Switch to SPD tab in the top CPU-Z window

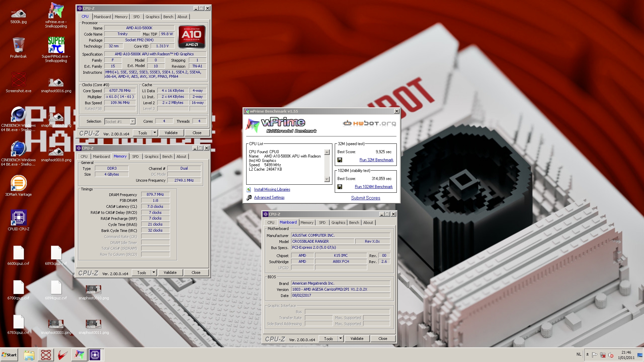(136, 17)
